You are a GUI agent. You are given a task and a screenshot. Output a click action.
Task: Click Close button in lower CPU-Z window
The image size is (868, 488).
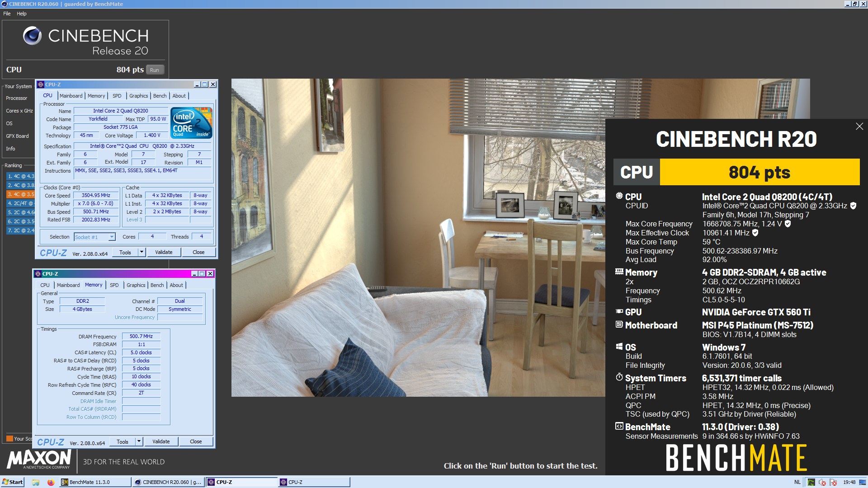(x=196, y=441)
